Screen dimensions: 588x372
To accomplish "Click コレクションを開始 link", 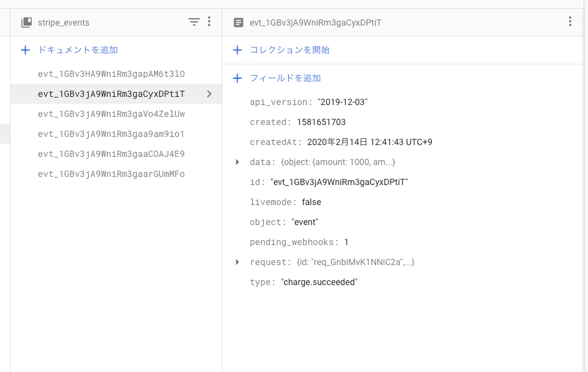I will click(x=290, y=50).
